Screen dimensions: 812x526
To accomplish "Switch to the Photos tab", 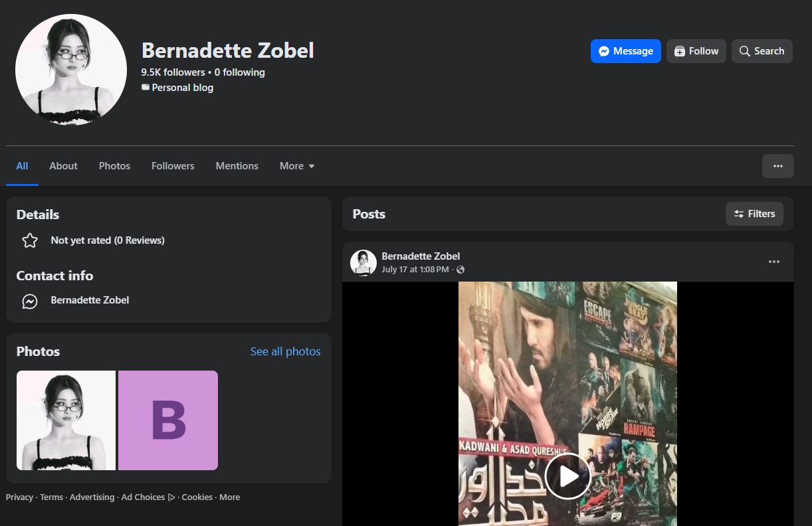I will (114, 166).
